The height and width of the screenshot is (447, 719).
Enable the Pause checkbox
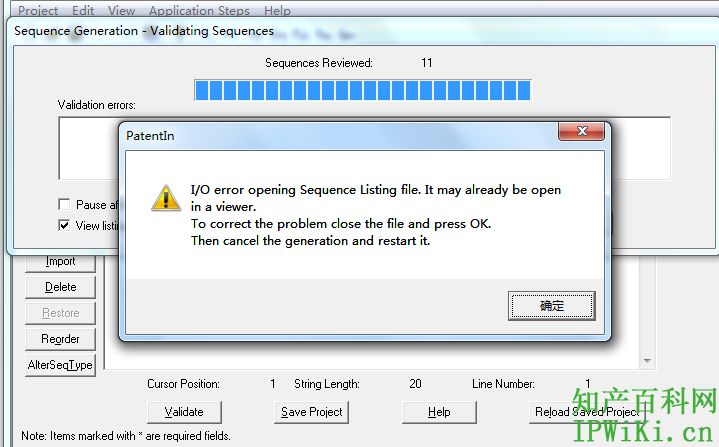64,204
